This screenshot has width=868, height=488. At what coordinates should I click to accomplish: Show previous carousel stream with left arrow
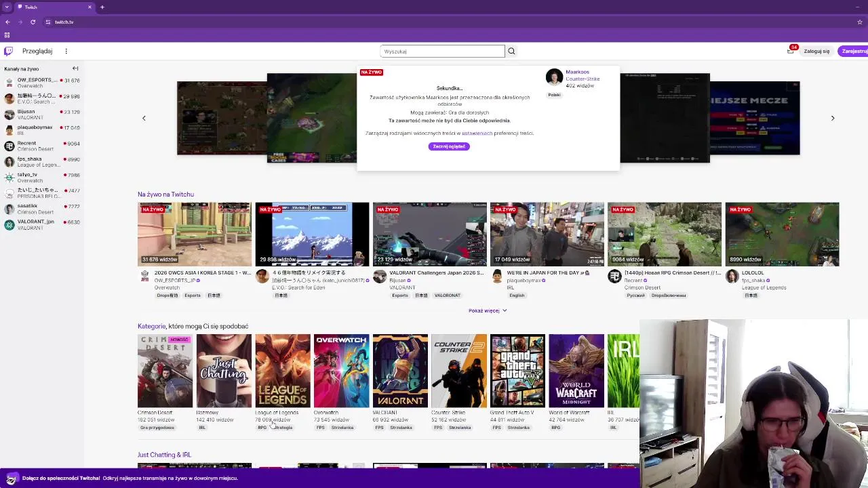click(x=144, y=118)
